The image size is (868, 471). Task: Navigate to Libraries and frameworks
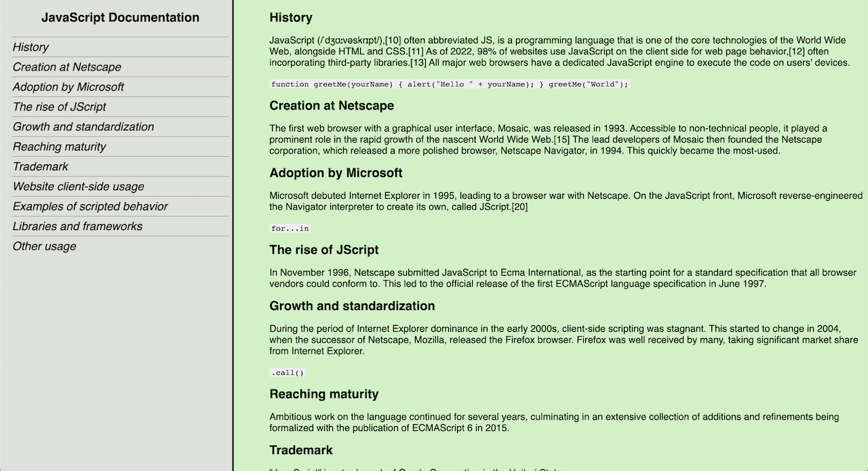click(x=77, y=226)
